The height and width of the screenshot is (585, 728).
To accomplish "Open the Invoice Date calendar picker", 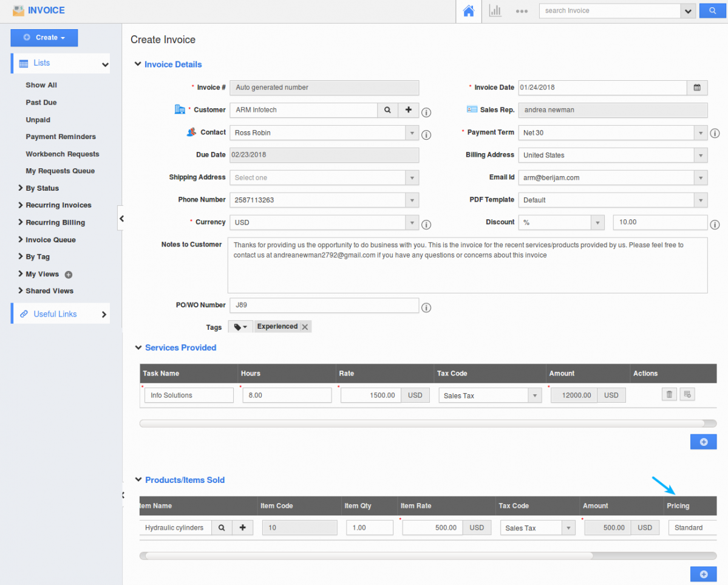I will [697, 87].
